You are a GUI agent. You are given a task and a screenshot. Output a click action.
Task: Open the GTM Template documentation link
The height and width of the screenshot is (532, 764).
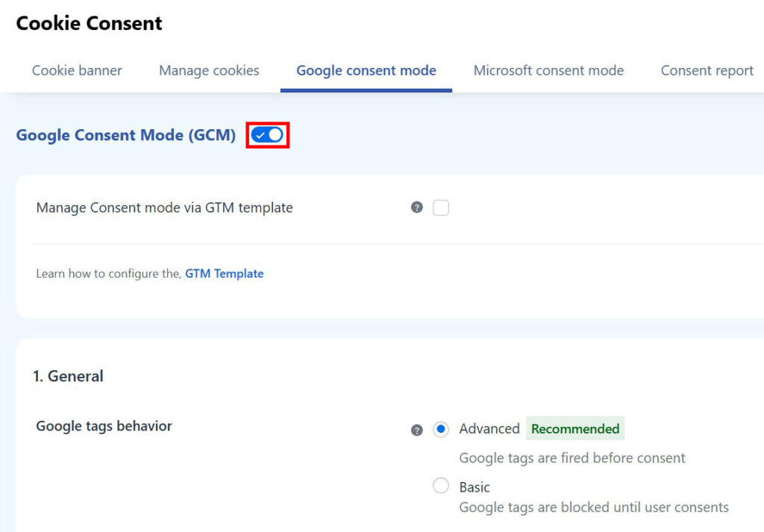click(x=225, y=273)
